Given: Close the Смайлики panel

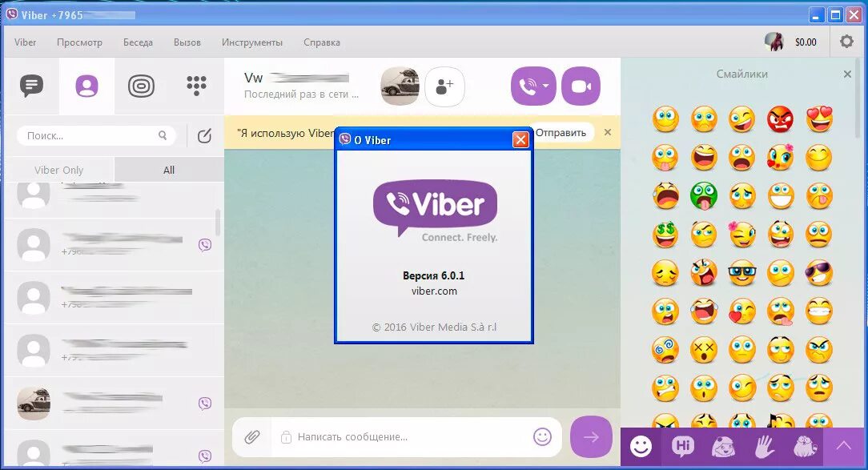Looking at the screenshot, I should 847,74.
